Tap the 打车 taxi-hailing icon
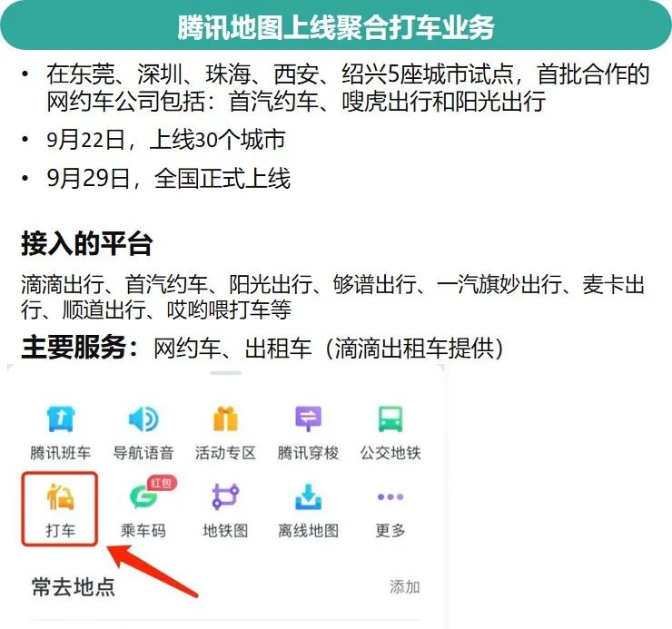This screenshot has height=629, width=672. click(61, 496)
